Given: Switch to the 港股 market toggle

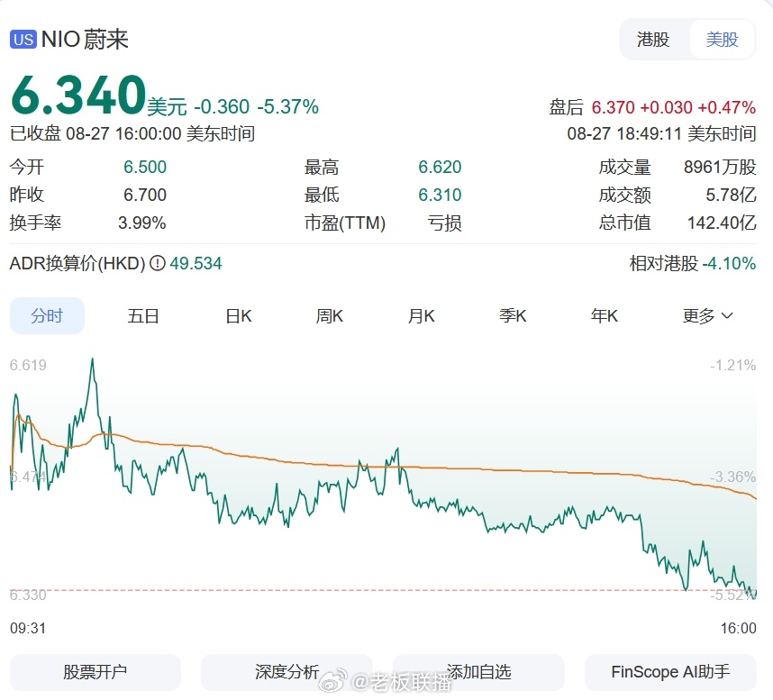Looking at the screenshot, I should tap(652, 40).
